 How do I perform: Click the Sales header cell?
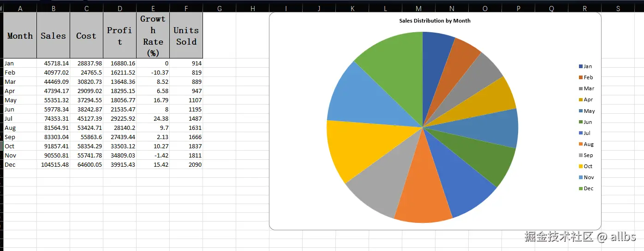click(53, 35)
